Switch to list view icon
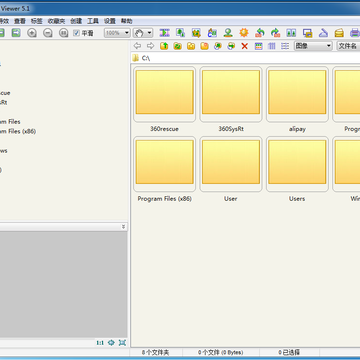The width and height of the screenshot is (360, 360). (285, 46)
